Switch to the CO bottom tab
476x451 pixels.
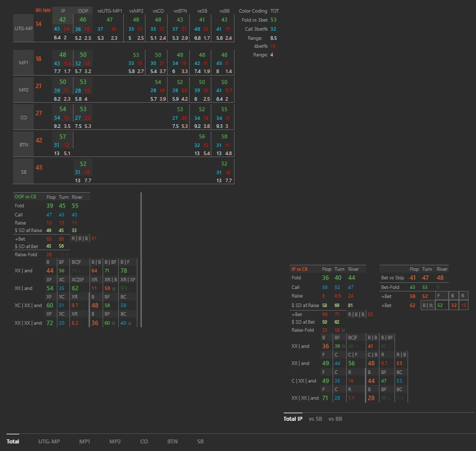pos(144,441)
